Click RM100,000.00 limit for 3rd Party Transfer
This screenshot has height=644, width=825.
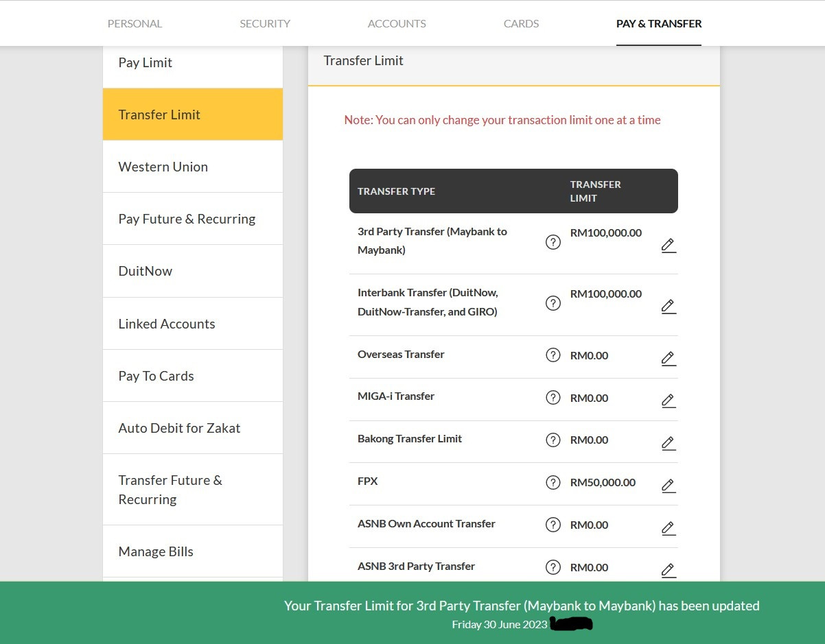point(606,232)
